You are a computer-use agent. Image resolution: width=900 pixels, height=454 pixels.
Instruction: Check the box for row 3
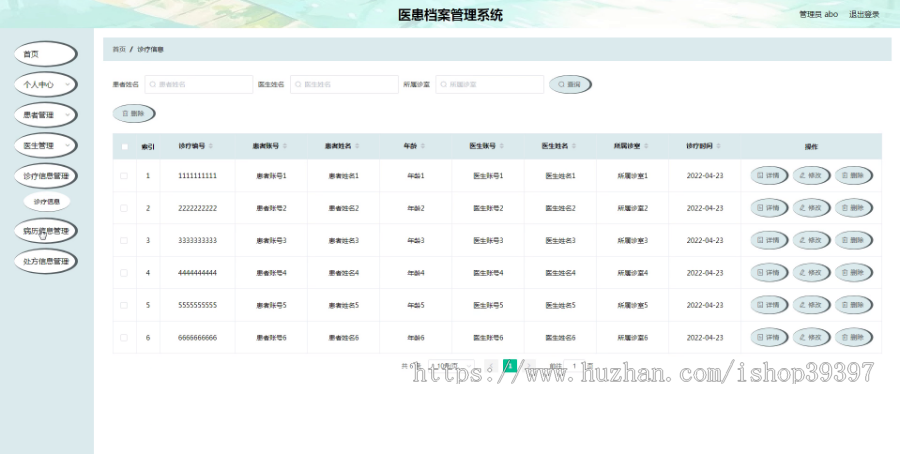point(124,240)
